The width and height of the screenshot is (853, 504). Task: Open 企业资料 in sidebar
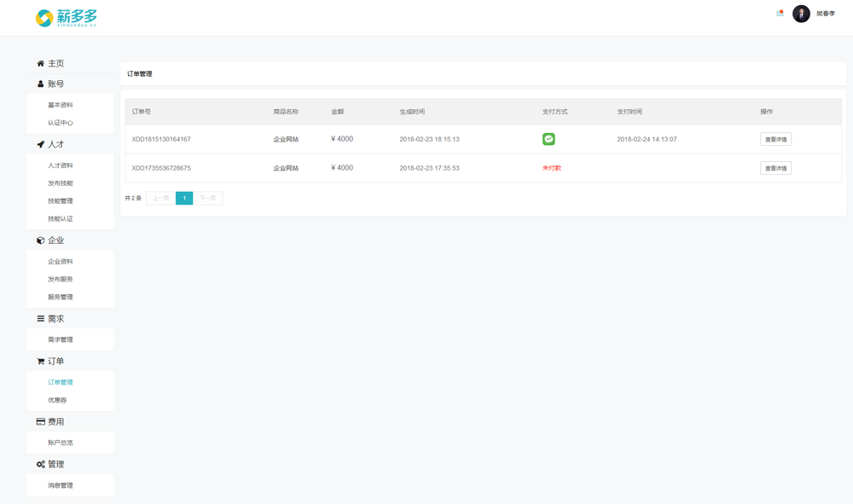click(61, 262)
